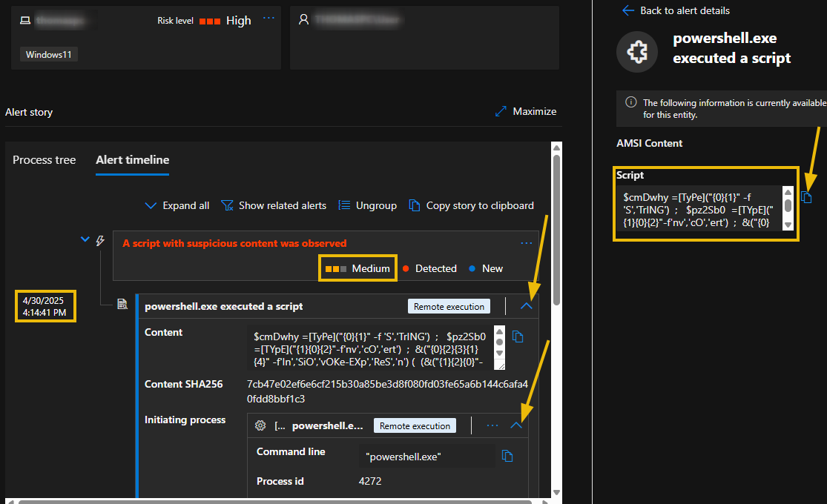The height and width of the screenshot is (504, 827).
Task: Click the lightning bolt alert icon
Action: pyautogui.click(x=100, y=241)
